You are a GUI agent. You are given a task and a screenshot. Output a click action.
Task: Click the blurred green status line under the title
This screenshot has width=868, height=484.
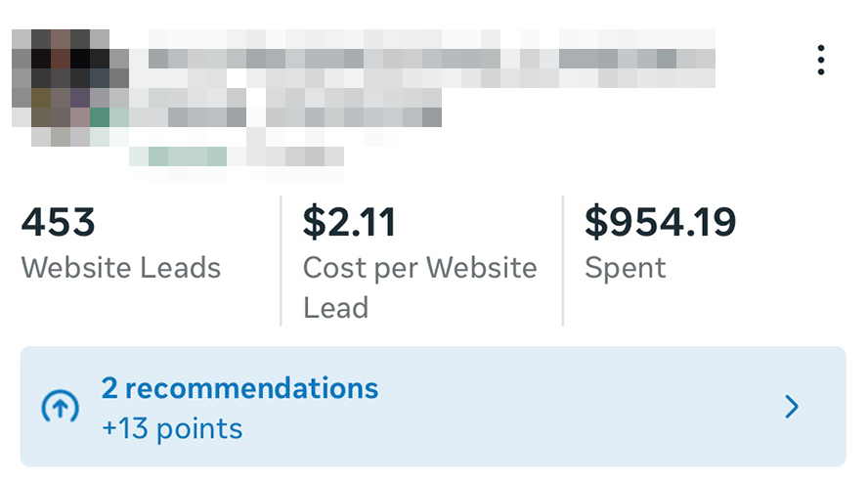tap(186, 156)
